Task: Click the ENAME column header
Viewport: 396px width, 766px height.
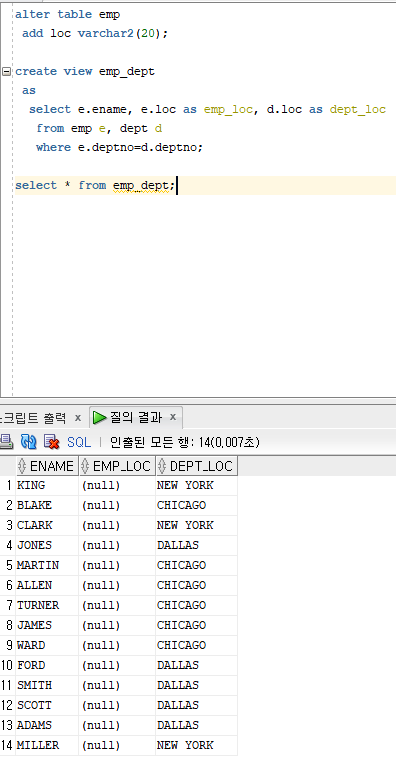Action: coord(47,466)
